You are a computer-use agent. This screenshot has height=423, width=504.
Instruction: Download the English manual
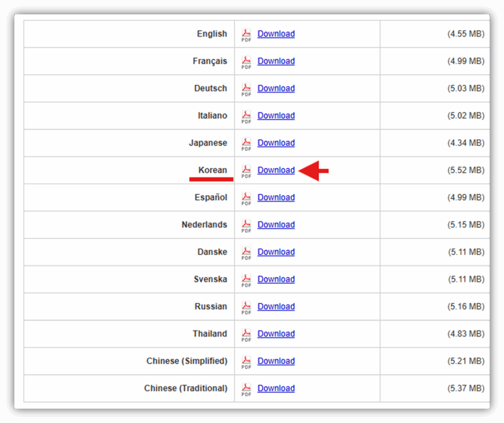click(276, 34)
